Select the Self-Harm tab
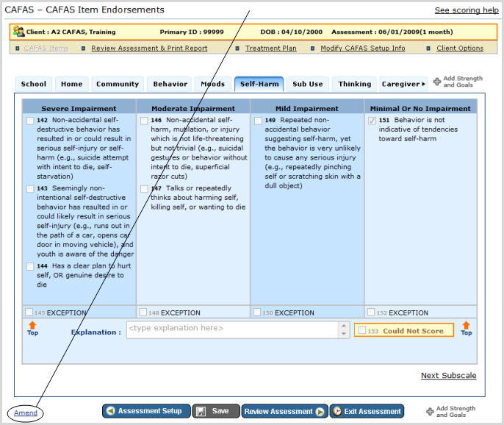 click(x=259, y=84)
